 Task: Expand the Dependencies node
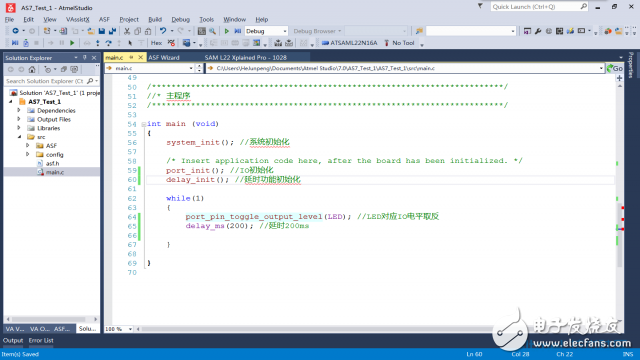19,111
